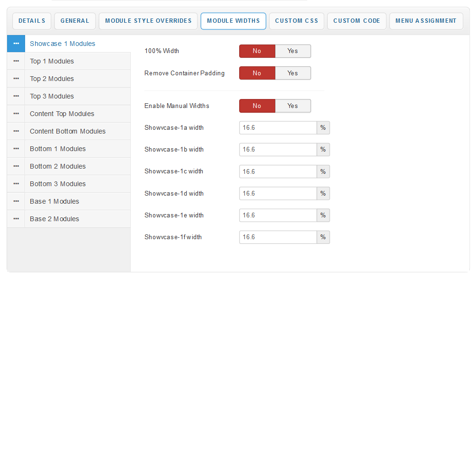Click the icon next to Base 2 Modules
Viewport: 476px width, 476px height.
coord(16,219)
